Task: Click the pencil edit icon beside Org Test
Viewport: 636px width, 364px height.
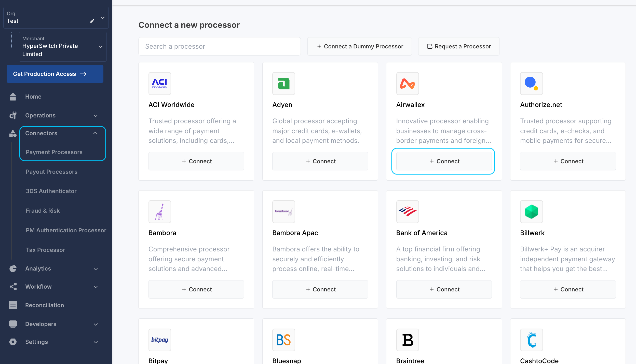Action: tap(92, 21)
